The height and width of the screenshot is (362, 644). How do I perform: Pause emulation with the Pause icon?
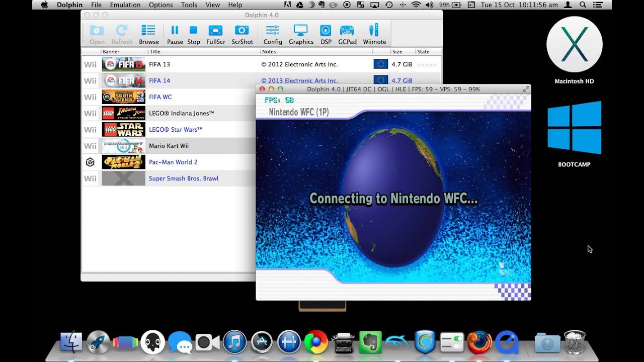click(x=175, y=34)
